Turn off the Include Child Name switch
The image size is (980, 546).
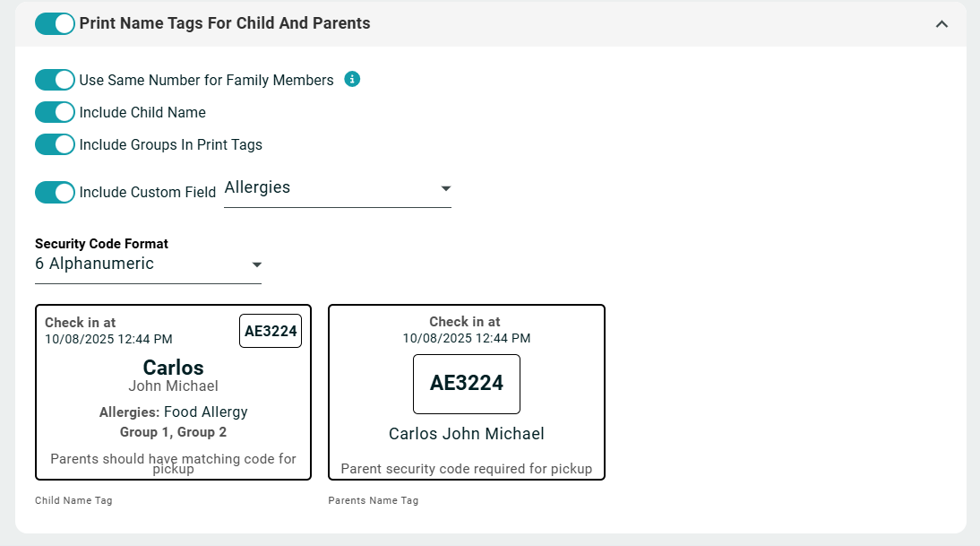[55, 113]
